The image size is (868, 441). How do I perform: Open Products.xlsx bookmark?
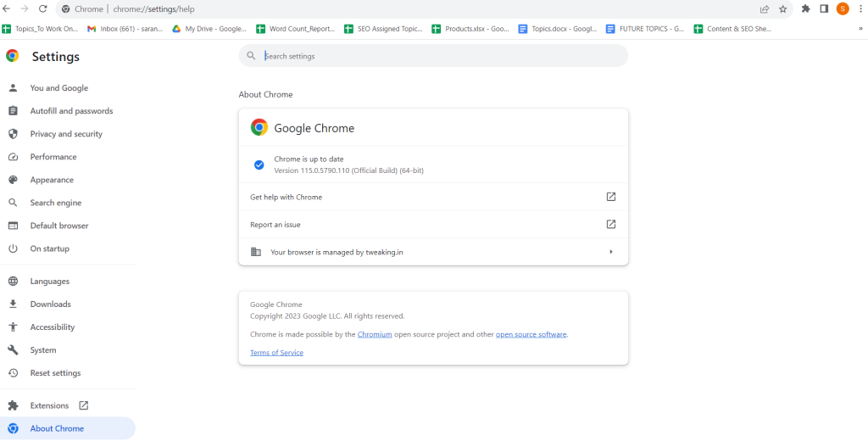[x=470, y=29]
